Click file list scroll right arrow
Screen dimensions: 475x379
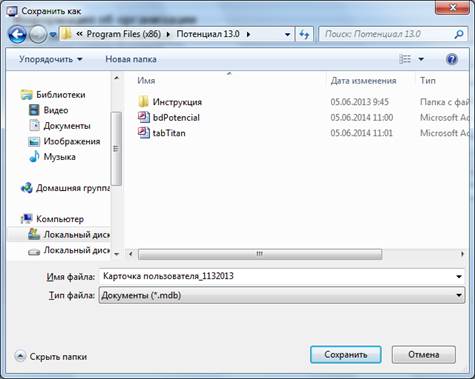tap(462, 254)
